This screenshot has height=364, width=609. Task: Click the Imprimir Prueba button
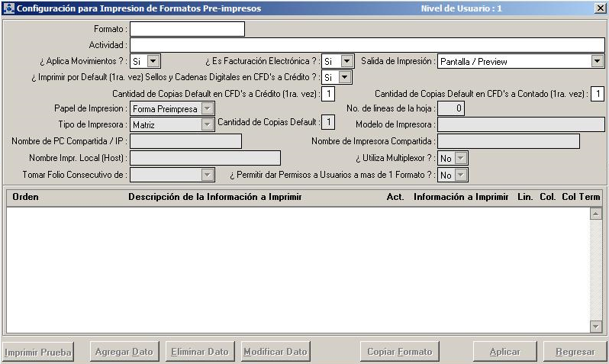[x=38, y=352]
